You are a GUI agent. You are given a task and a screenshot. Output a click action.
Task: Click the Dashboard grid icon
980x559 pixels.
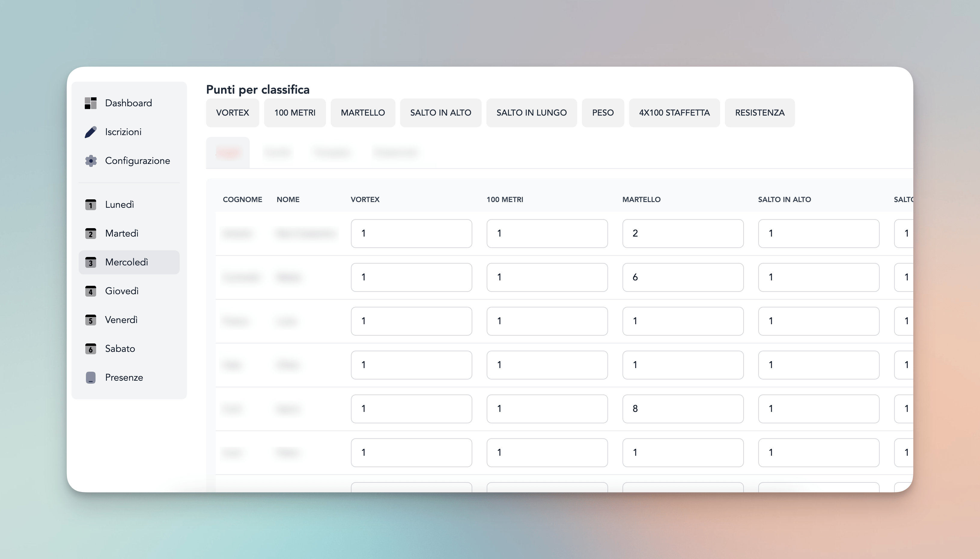point(91,103)
